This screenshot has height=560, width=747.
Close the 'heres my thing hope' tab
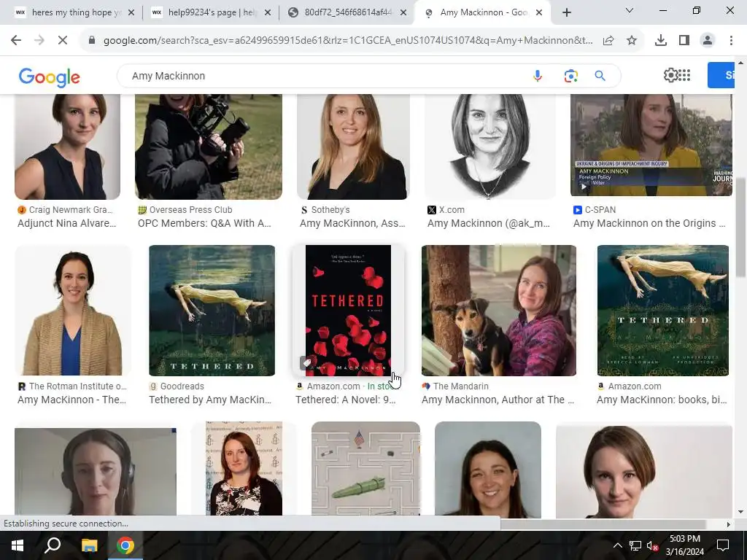131,12
